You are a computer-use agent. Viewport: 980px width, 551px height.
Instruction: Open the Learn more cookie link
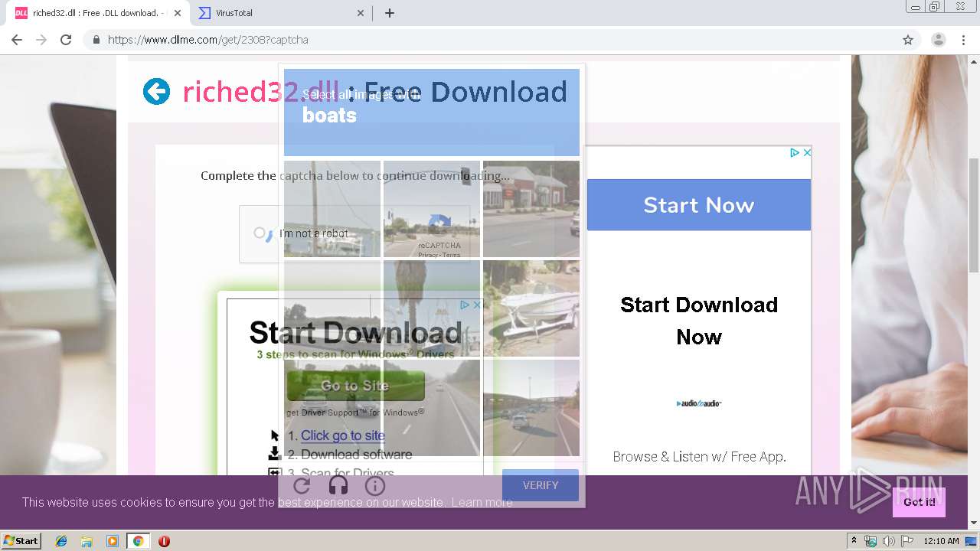pyautogui.click(x=482, y=503)
